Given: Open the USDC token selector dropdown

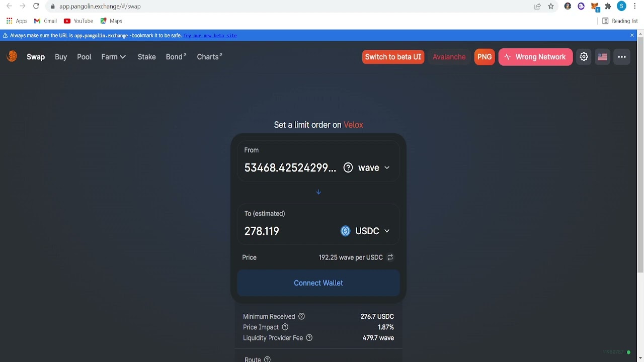Looking at the screenshot, I should [x=366, y=231].
